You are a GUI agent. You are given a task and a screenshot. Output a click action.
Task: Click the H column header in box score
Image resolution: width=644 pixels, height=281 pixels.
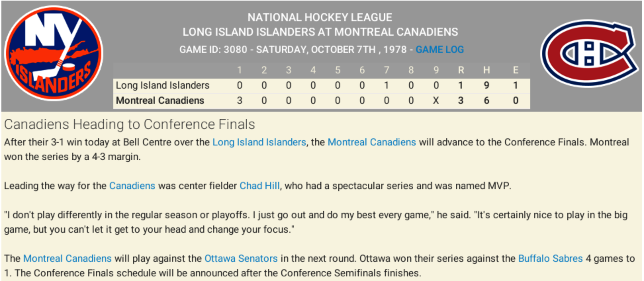tap(486, 70)
